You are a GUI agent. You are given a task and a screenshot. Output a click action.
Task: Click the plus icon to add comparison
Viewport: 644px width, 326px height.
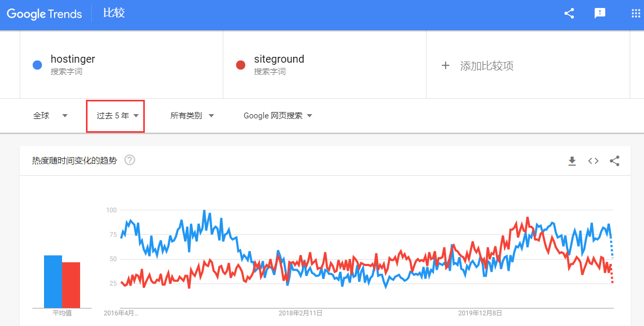click(x=446, y=66)
